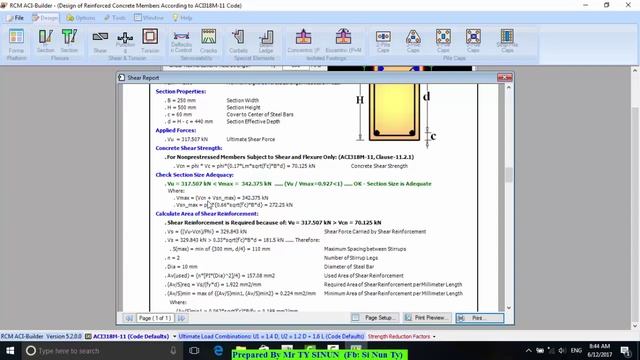Image resolution: width=640 pixels, height=360 pixels.
Task: Open the Concentric isolated footing tool
Action: pos(303,41)
